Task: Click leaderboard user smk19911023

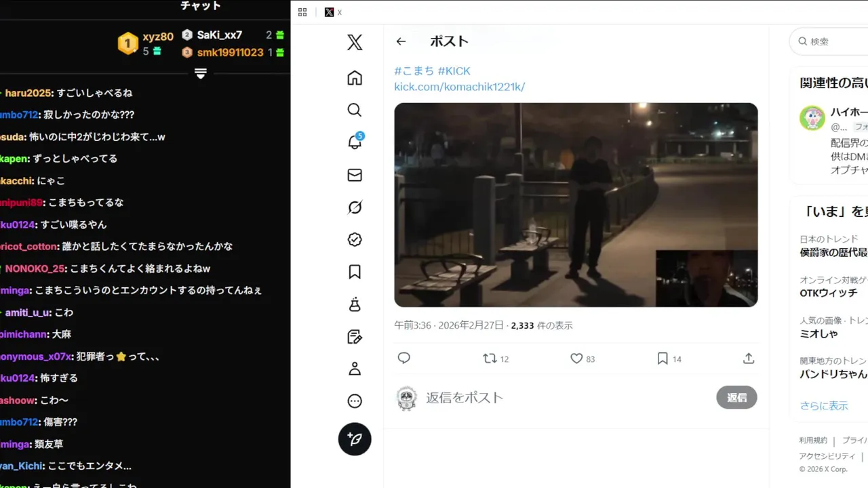Action: click(x=230, y=52)
